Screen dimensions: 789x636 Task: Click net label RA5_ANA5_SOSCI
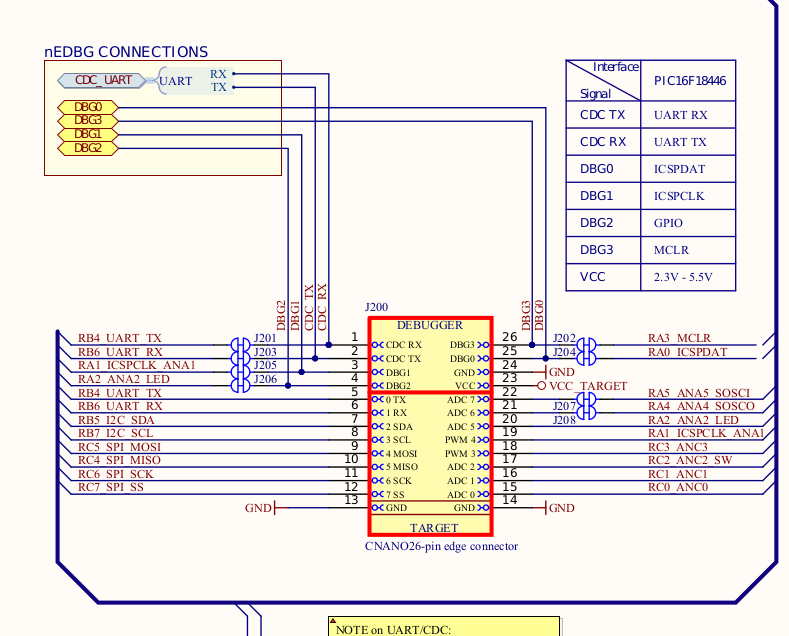tap(699, 393)
